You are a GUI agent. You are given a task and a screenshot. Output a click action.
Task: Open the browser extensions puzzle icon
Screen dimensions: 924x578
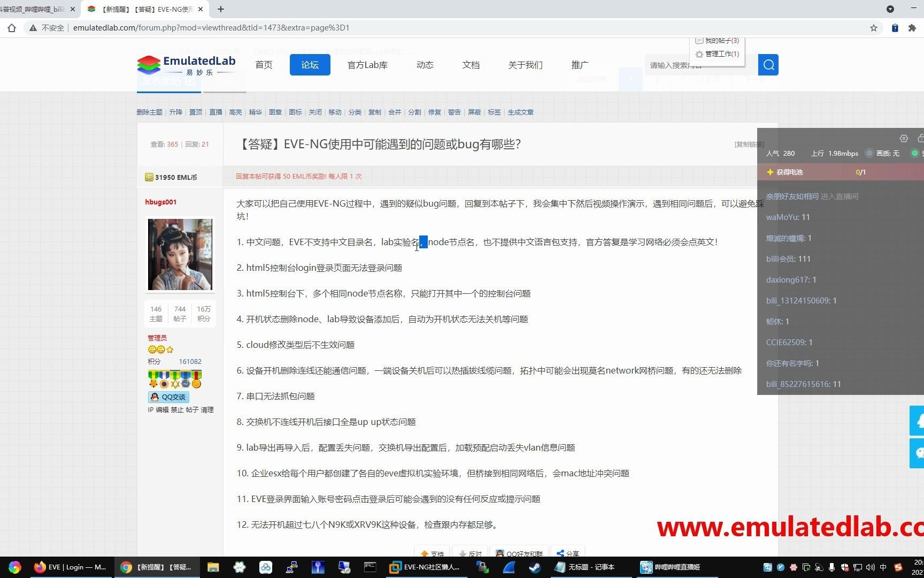tap(912, 28)
